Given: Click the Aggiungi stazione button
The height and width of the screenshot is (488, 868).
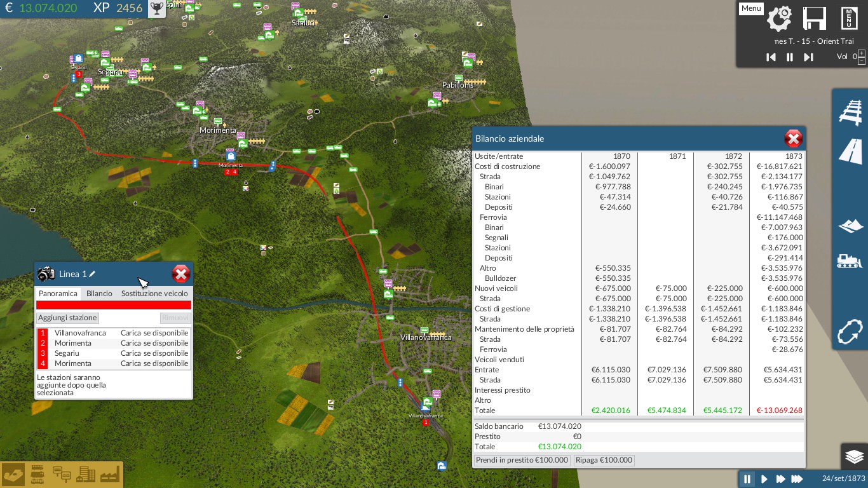Looking at the screenshot, I should pyautogui.click(x=67, y=318).
